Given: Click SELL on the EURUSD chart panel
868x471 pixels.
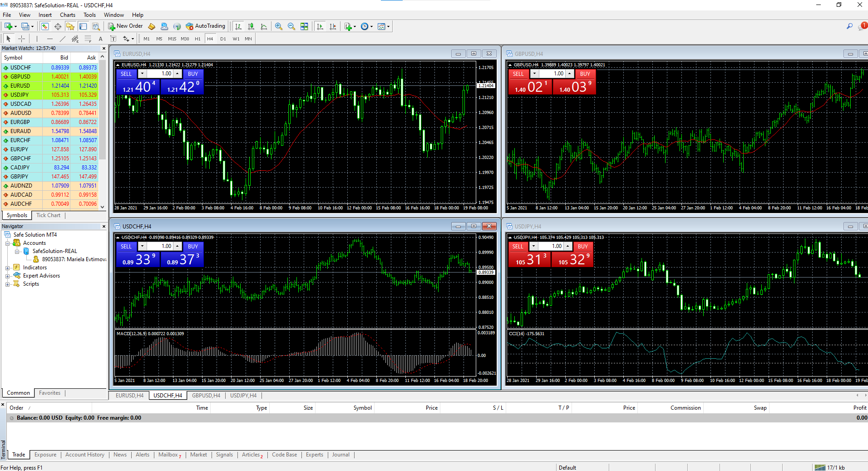Looking at the screenshot, I should click(x=126, y=74).
